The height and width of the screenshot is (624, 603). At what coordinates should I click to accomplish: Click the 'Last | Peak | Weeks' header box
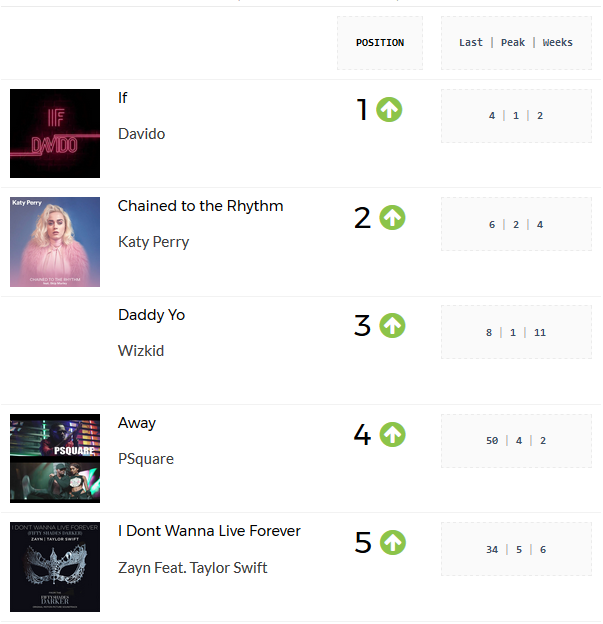click(516, 43)
